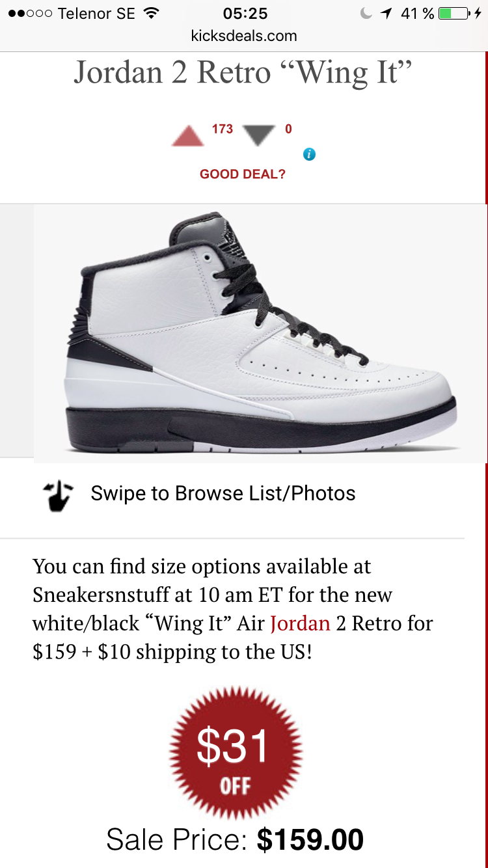Tap the Sale Price $159.00 text
Screen dimensions: 488x868
tap(235, 839)
